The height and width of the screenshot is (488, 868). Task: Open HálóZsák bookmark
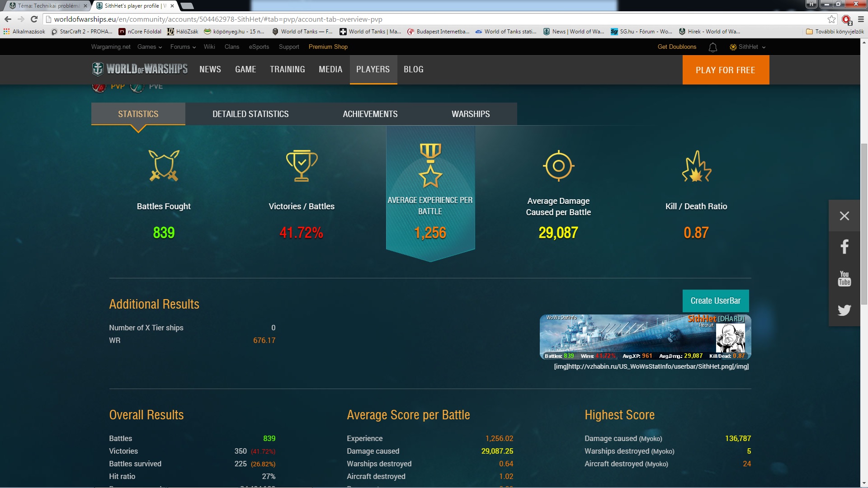point(183,32)
